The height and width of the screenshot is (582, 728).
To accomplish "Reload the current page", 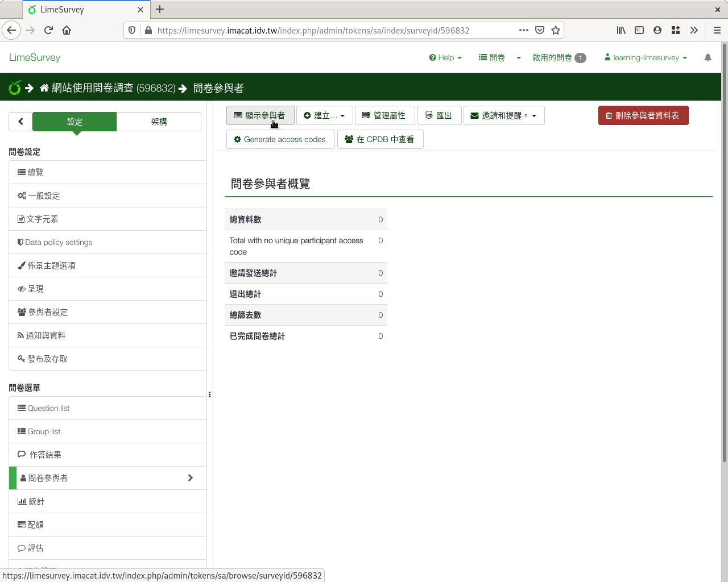I will click(x=48, y=30).
